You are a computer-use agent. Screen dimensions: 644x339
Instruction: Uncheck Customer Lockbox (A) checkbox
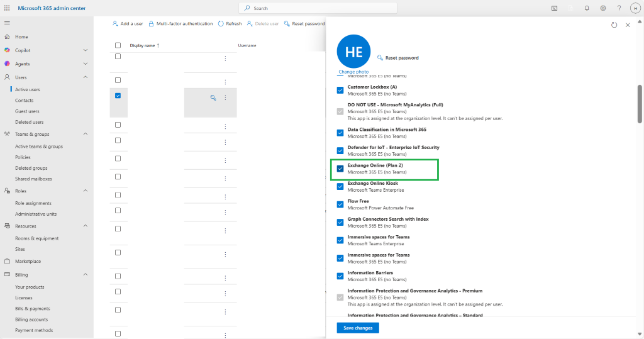click(x=340, y=90)
